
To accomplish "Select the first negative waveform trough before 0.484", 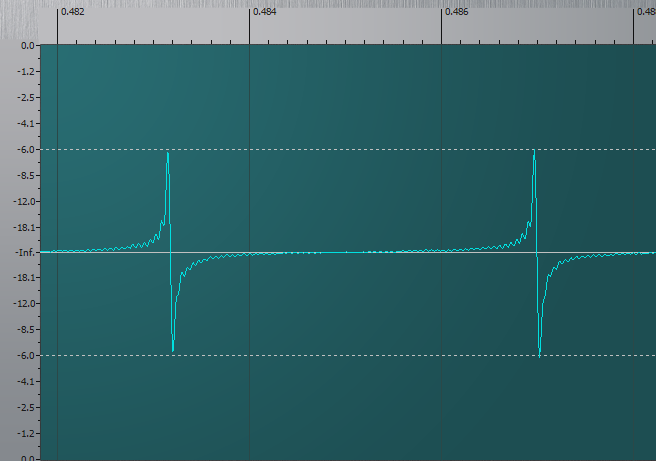I will coord(173,349).
